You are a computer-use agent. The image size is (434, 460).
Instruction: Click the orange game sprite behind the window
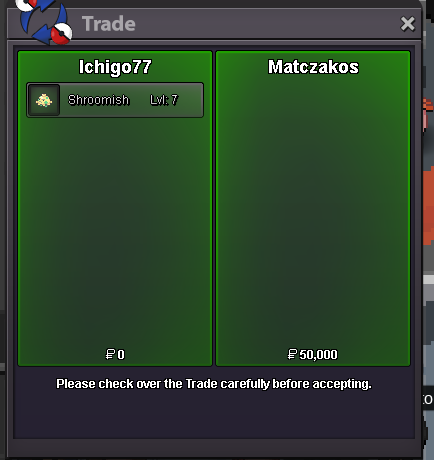428,207
